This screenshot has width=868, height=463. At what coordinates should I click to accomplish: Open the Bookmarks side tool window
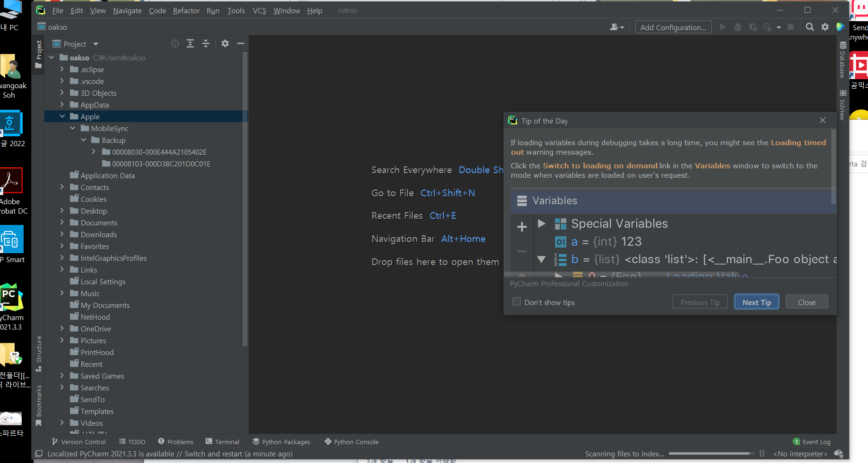pos(39,405)
